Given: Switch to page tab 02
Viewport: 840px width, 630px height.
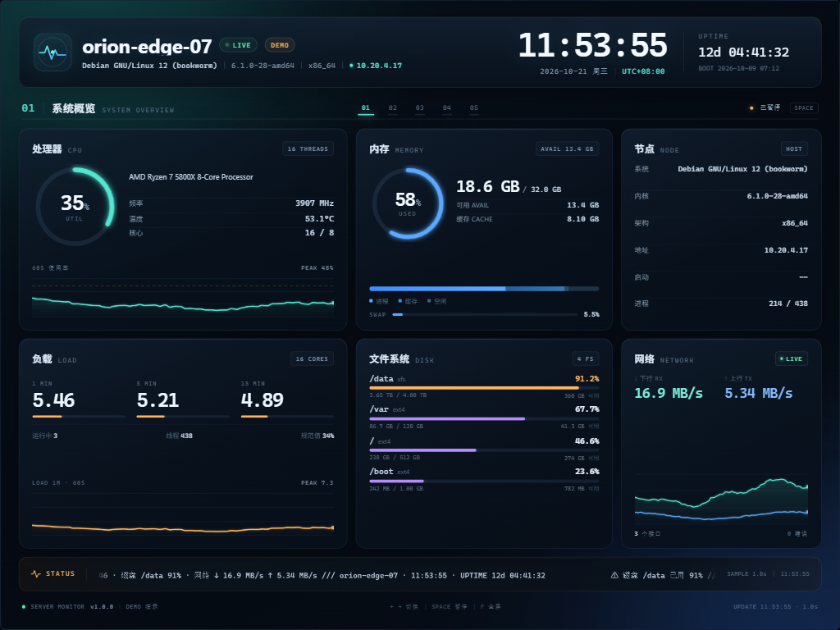Looking at the screenshot, I should click(x=393, y=108).
